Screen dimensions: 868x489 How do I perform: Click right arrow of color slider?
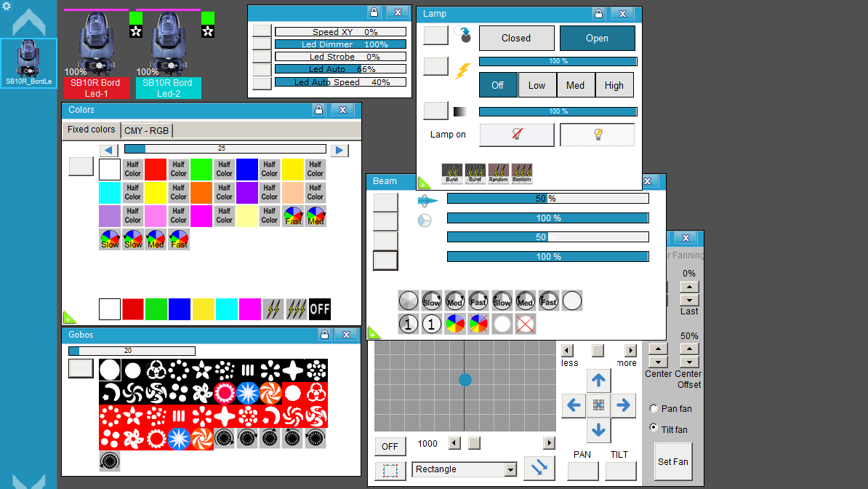point(339,150)
